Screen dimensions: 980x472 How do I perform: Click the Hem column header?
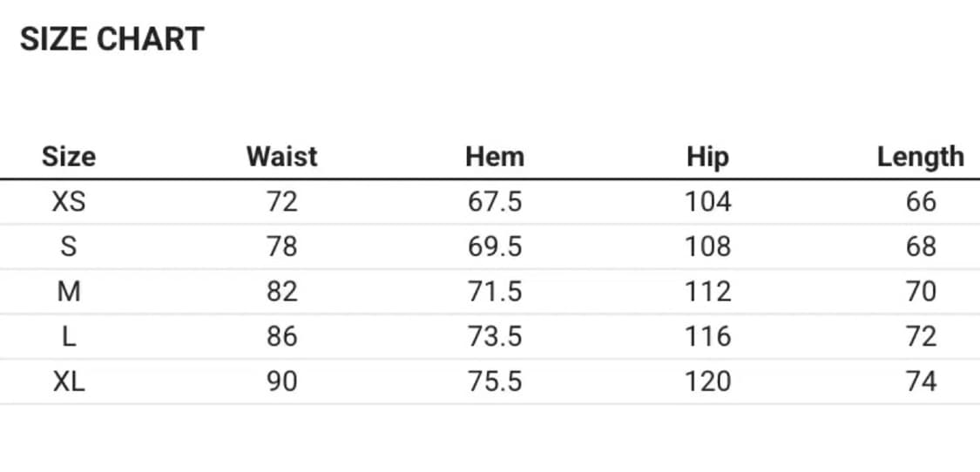point(495,157)
